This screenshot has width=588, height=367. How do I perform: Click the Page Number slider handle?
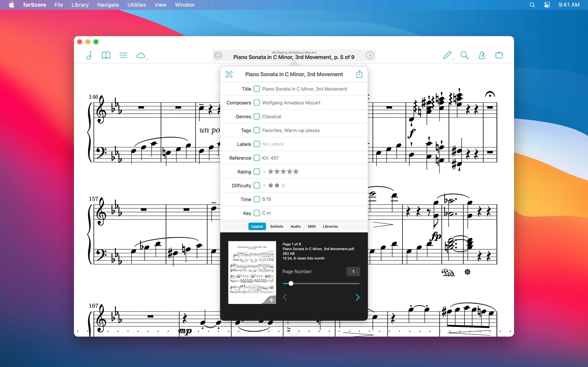pos(291,283)
